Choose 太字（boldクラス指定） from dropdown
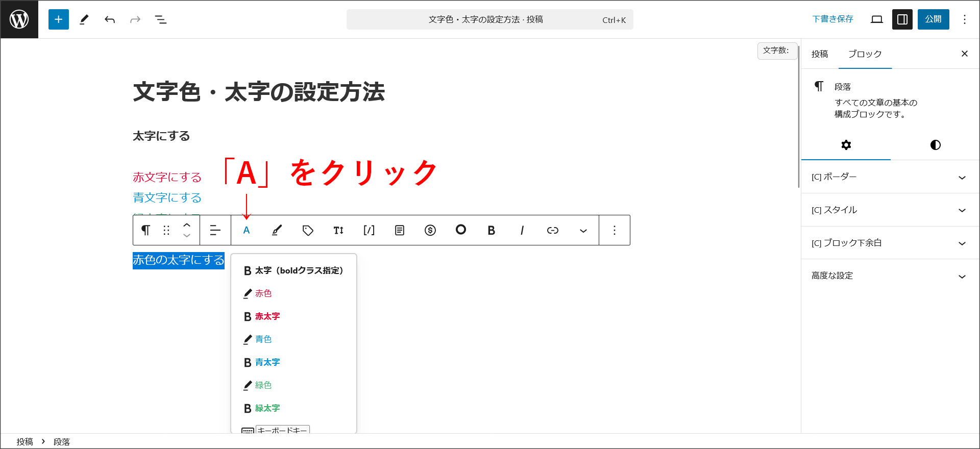Screen dimensions: 980x449 (x=293, y=270)
